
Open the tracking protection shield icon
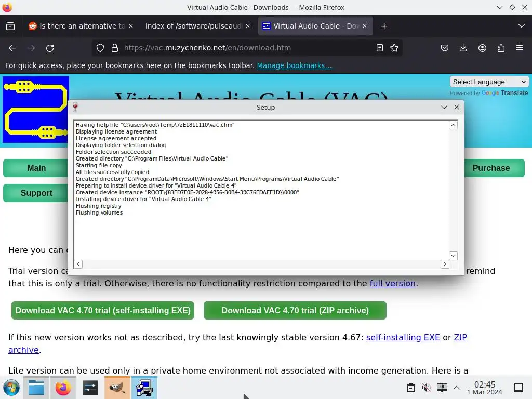[x=100, y=48]
